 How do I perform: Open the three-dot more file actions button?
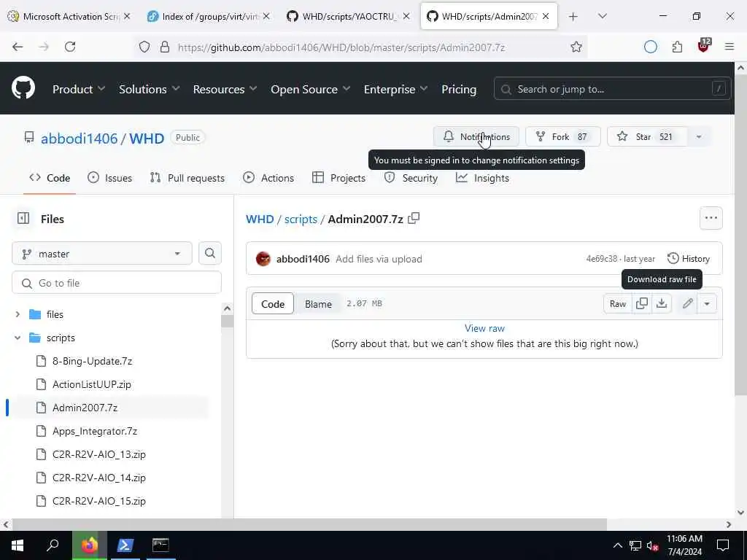[711, 218]
